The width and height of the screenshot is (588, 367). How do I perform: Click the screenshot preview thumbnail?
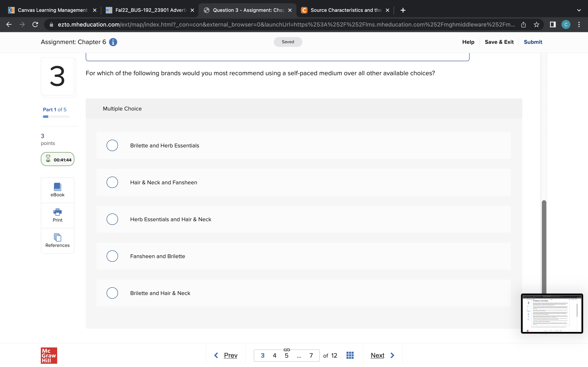[551, 313]
